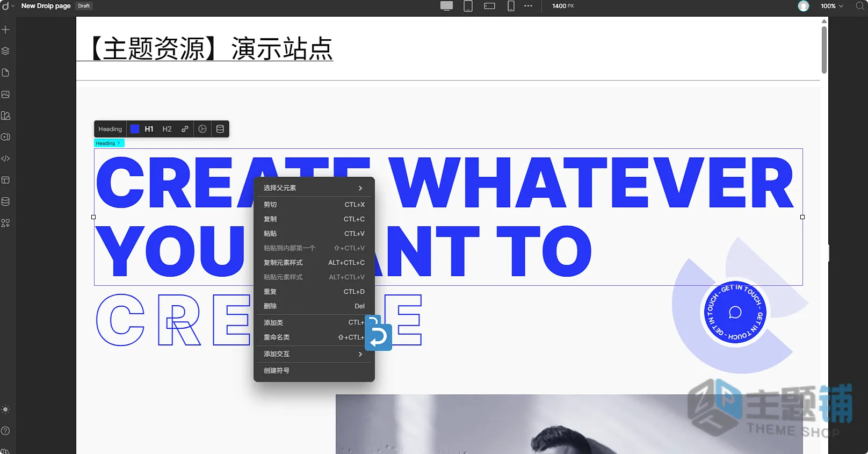Open the style swatches panel in the sidebar

tap(6, 116)
